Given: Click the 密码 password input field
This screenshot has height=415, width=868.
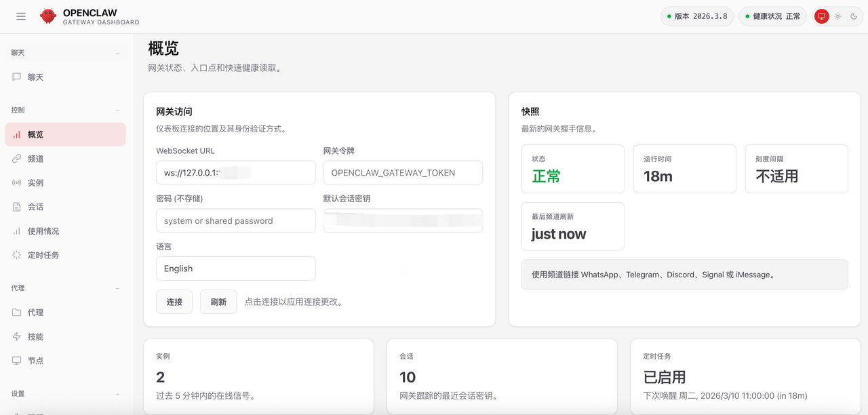Looking at the screenshot, I should point(235,221).
